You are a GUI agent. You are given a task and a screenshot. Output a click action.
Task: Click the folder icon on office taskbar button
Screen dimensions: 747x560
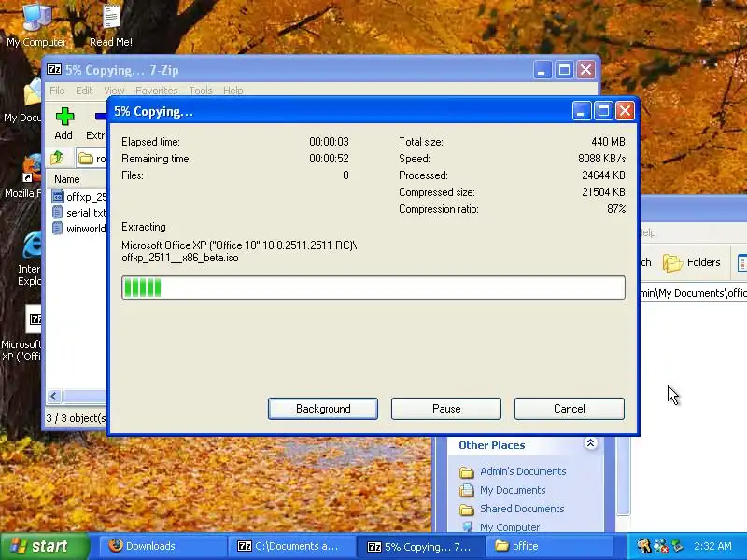pos(501,546)
